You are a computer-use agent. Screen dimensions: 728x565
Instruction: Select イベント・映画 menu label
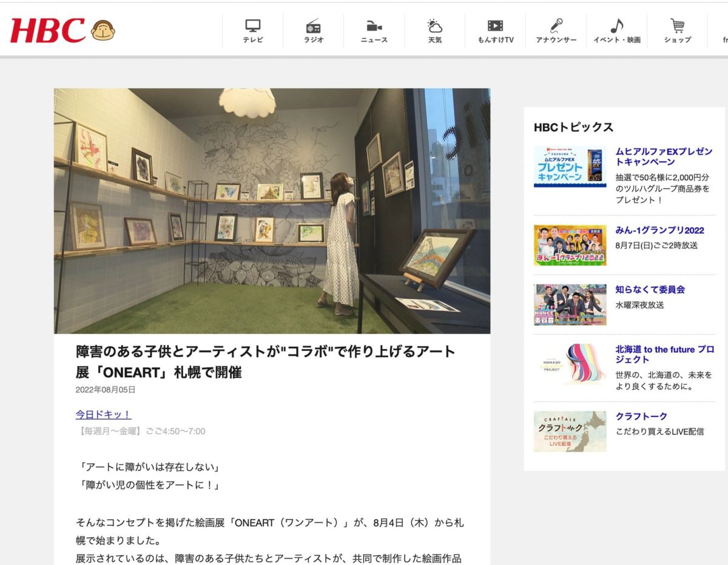[617, 40]
